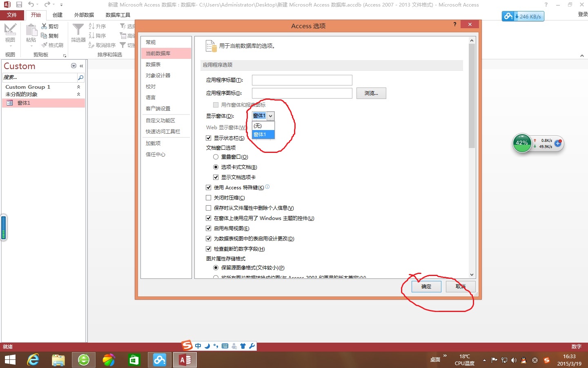Click the Cut (剪切) scissors icon

(44, 26)
